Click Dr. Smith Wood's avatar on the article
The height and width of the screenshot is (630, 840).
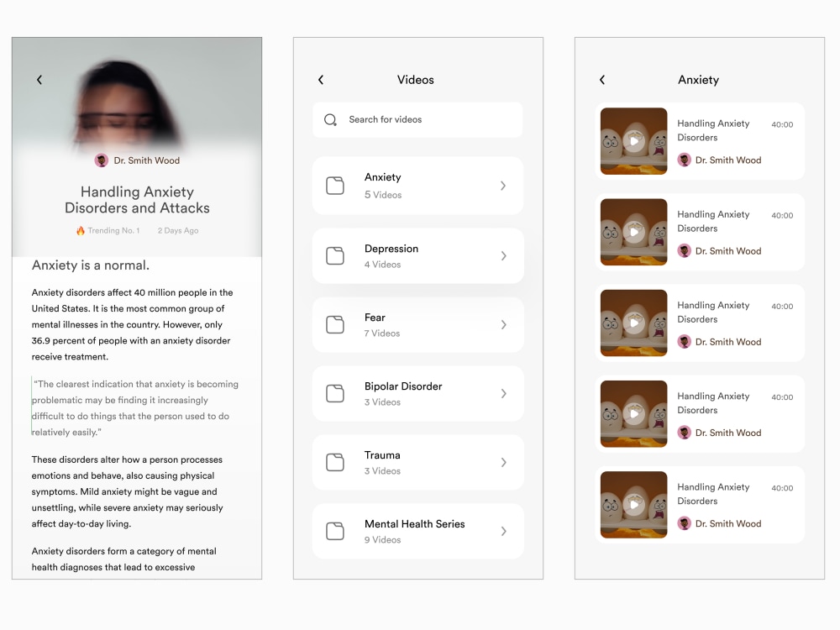[x=102, y=160]
